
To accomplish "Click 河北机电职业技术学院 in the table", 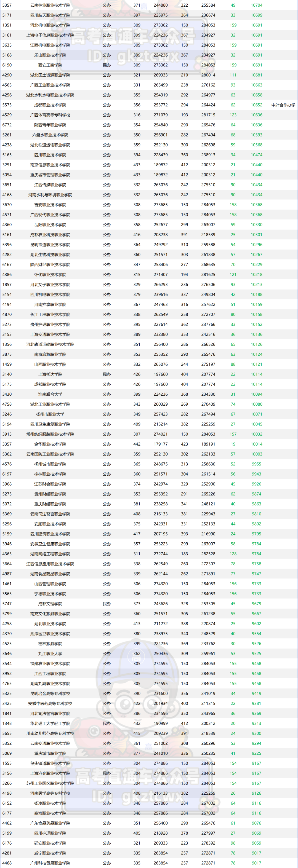I will 50,25.
